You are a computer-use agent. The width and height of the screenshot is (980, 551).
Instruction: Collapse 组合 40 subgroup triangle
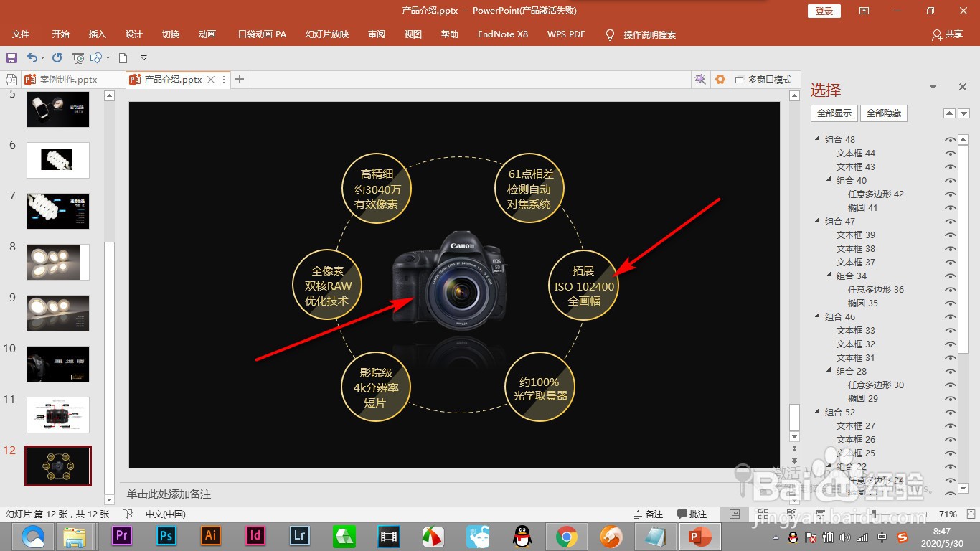[x=829, y=180]
